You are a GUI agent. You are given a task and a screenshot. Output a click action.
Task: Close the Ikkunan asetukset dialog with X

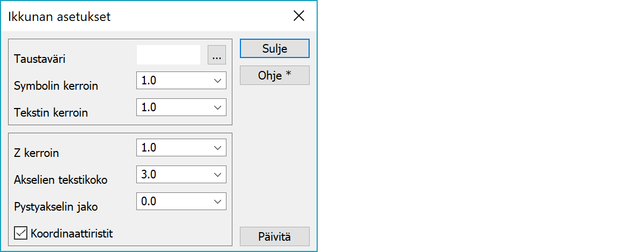coord(299,16)
